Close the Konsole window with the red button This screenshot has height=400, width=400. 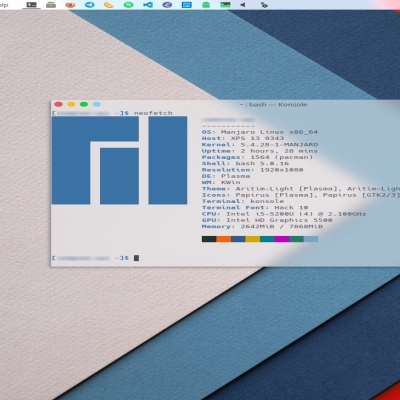[x=59, y=104]
